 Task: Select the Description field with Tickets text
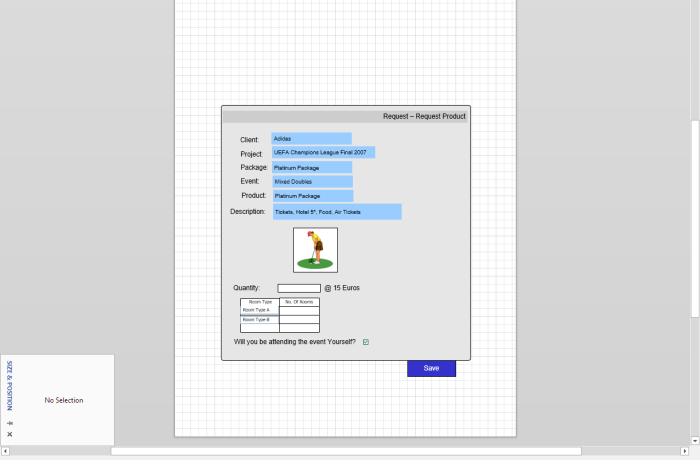click(336, 212)
